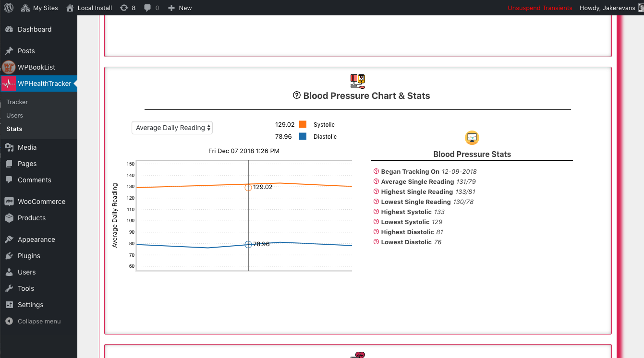Screen dimensions: 644x358
Task: Click the blue diastolic data point marker
Action: (x=248, y=245)
